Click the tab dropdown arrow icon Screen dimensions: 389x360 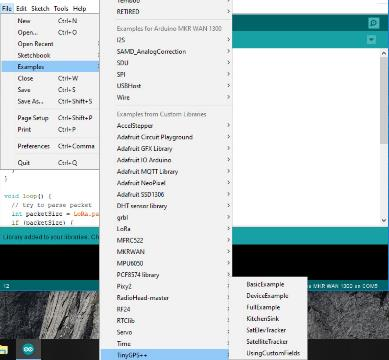371,40
